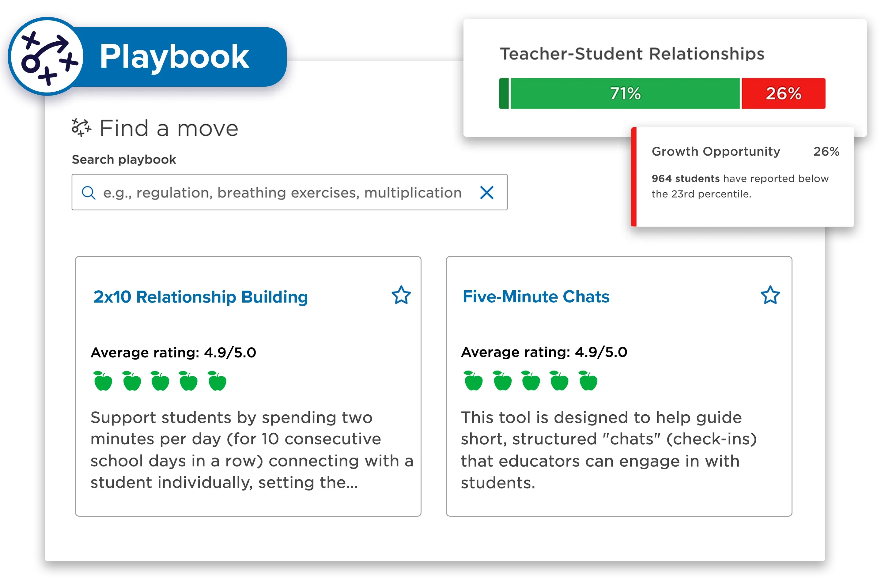Screen dimensions: 881x588
Task: Click the Find a move sparkle icon
Action: 81,128
